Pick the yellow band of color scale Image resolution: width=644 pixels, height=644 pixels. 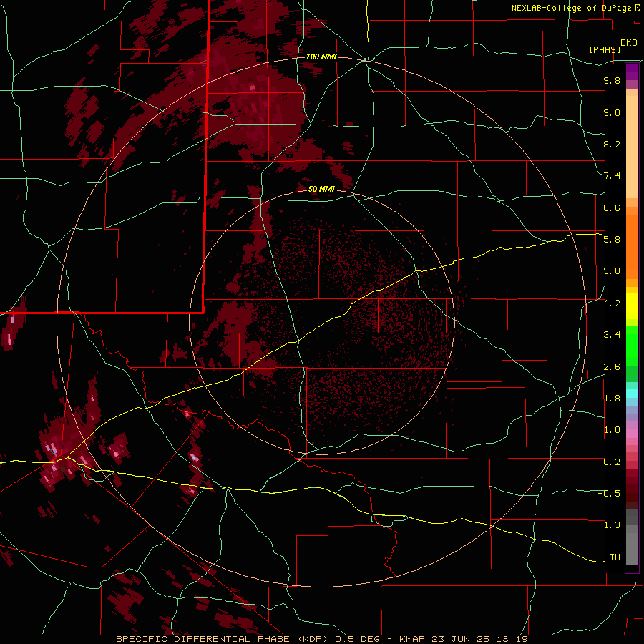[x=632, y=306]
